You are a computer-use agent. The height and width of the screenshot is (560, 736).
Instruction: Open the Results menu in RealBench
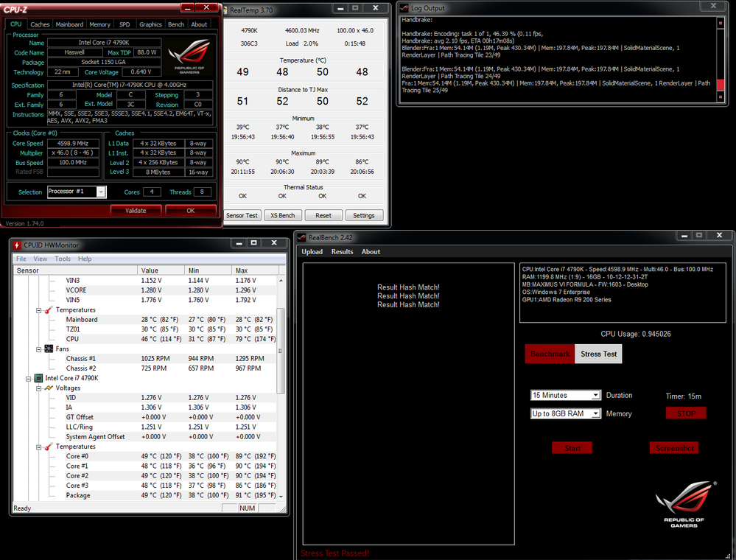342,251
